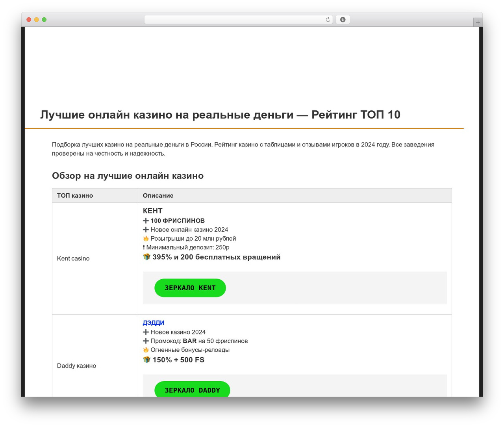Open the ДЭДДИ link
Screen dimensions: 504x427
point(154,323)
